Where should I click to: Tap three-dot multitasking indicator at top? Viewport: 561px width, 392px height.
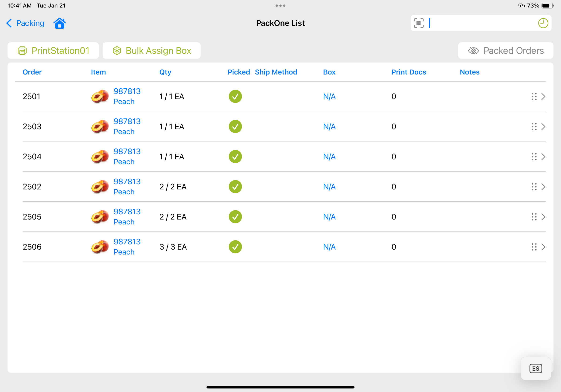[280, 6]
